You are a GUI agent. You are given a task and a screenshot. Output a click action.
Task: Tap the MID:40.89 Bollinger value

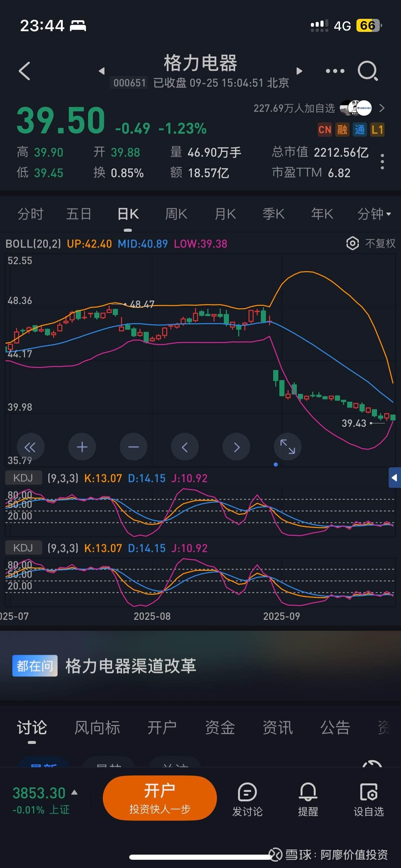[143, 244]
